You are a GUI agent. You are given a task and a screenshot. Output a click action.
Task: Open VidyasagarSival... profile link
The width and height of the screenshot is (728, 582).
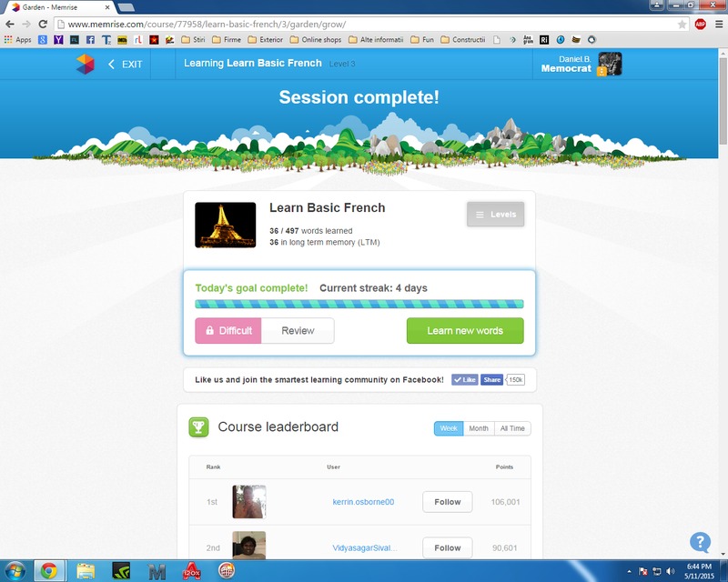point(365,547)
